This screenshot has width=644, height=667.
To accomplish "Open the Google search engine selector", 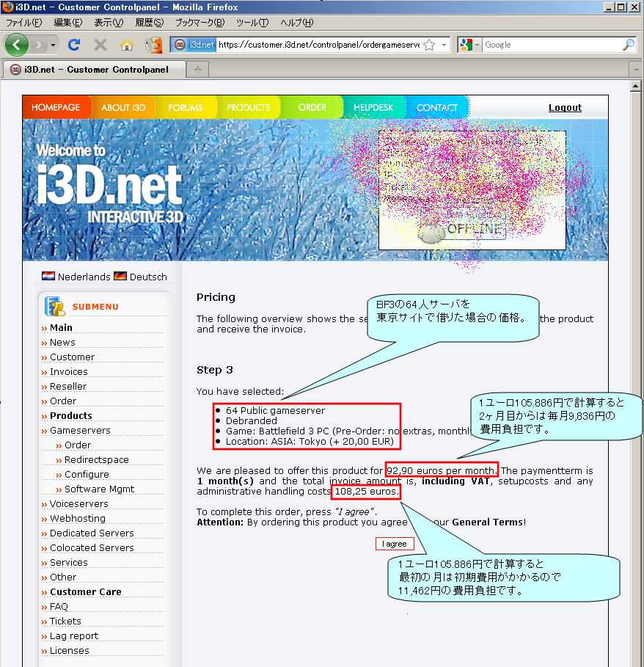I will click(469, 45).
